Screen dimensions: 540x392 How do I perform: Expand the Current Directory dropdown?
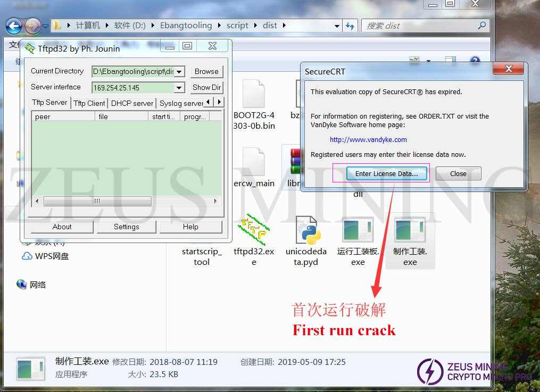click(179, 72)
